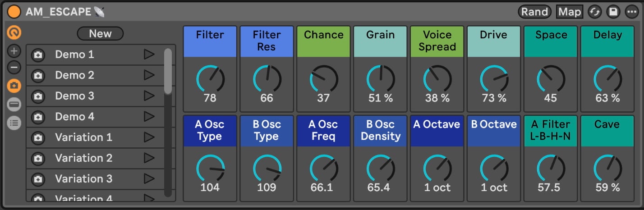Click the macro orange ring icon at top left
The image size is (644, 210).
pos(14,33)
